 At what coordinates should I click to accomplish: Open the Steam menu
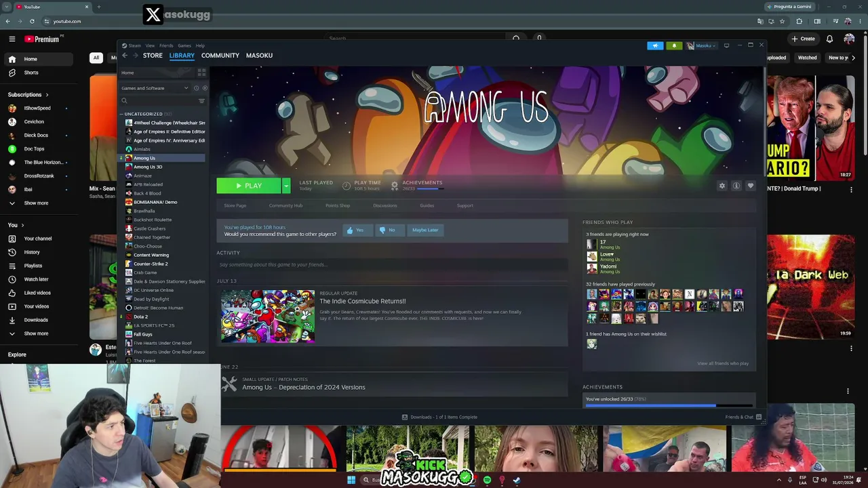coord(134,45)
